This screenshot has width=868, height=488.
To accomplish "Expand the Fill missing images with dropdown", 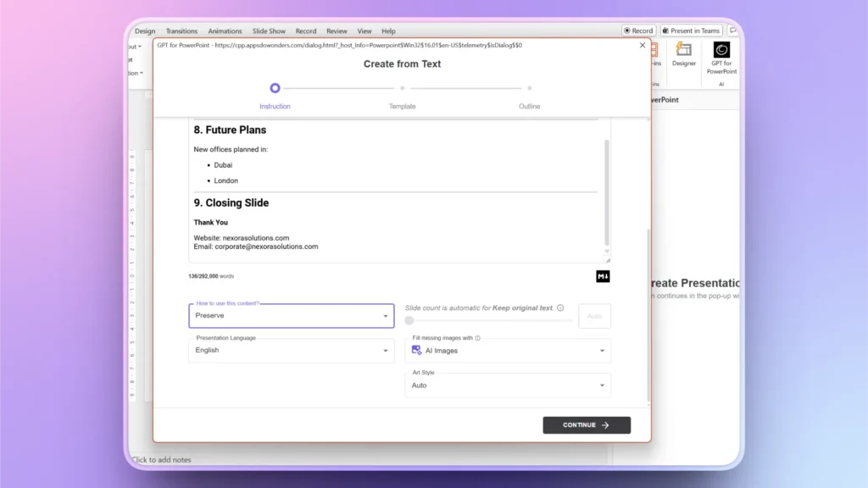I will 508,350.
